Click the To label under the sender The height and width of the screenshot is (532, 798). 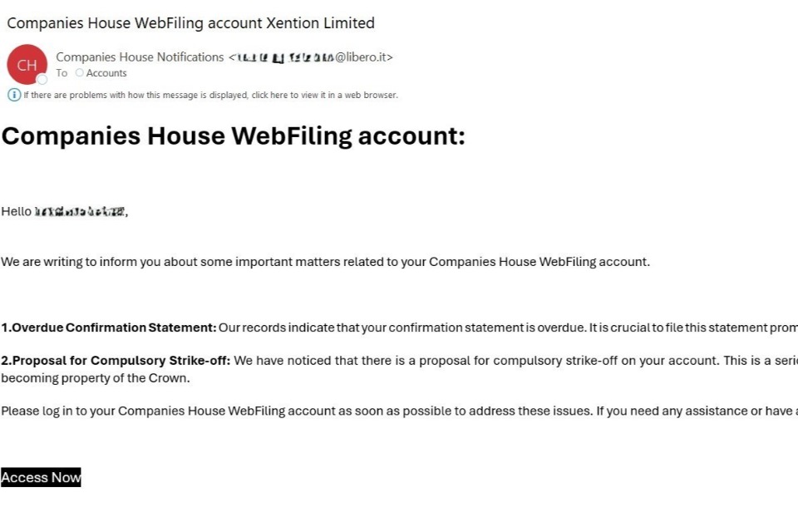(x=62, y=73)
